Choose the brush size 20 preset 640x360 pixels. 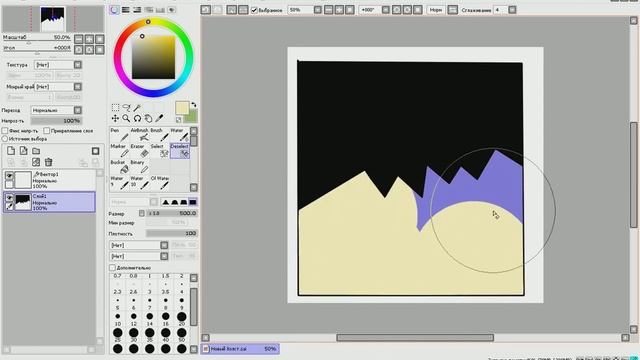point(182,320)
